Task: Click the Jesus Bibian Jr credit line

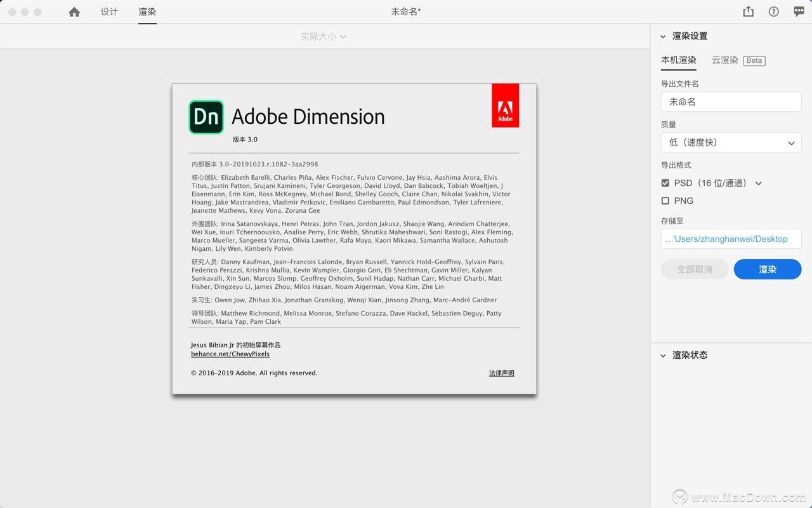Action: [x=235, y=345]
